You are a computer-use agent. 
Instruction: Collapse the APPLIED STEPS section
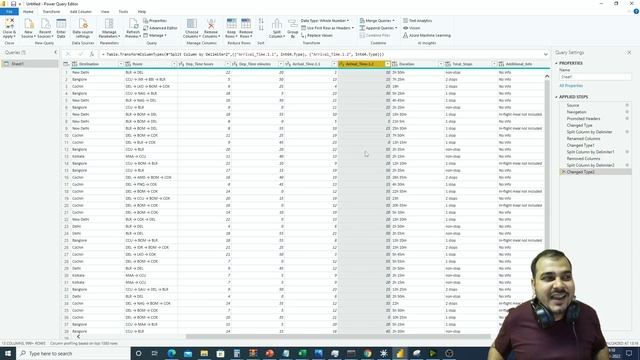pos(556,97)
